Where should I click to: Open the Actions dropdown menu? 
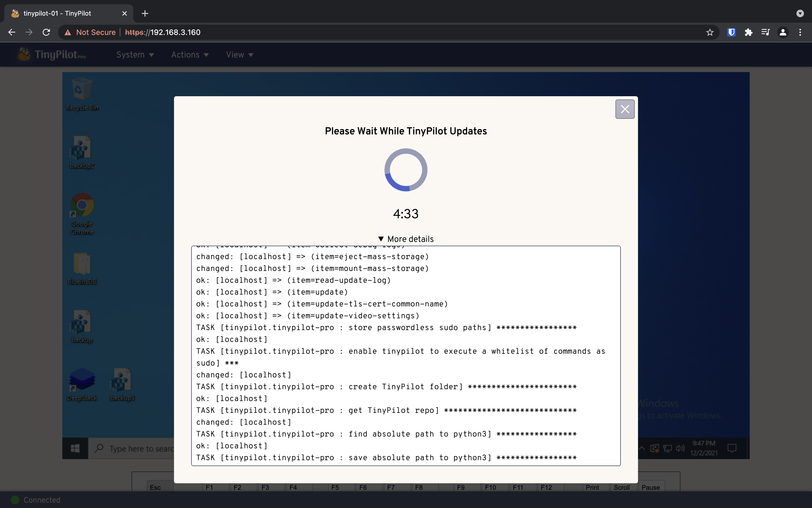pyautogui.click(x=190, y=55)
